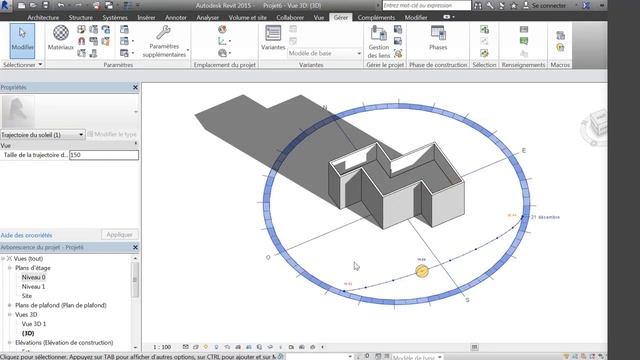This screenshot has width=640, height=360.
Task: Expand the Plans d'étage tree node
Action: pos(10,268)
